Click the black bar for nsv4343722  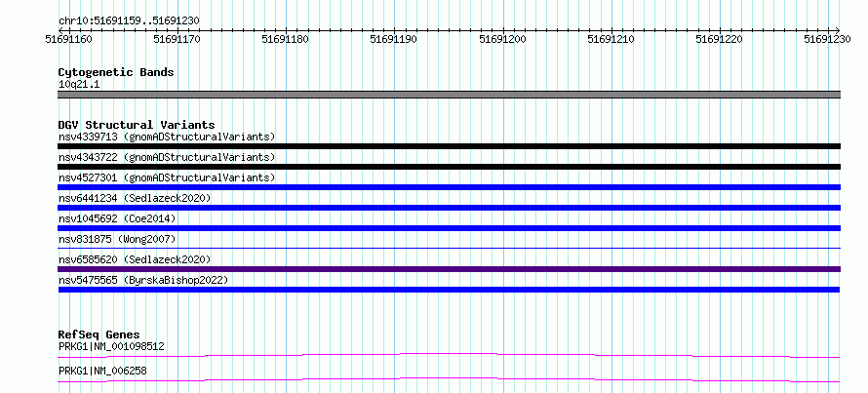click(449, 167)
